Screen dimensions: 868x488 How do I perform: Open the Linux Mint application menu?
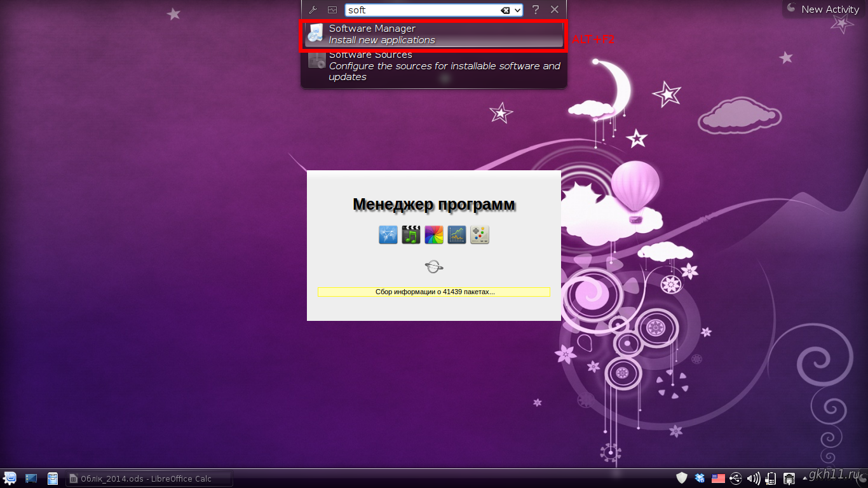[10, 478]
